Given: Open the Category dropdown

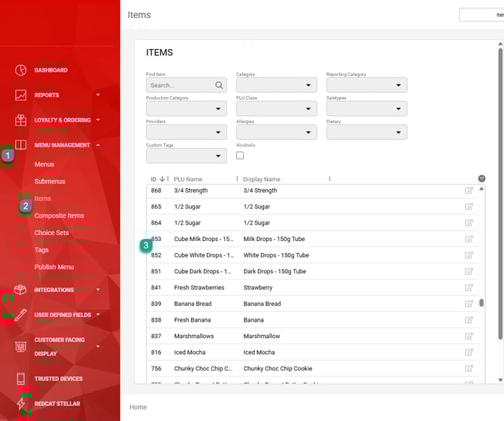Looking at the screenshot, I should pos(276,85).
